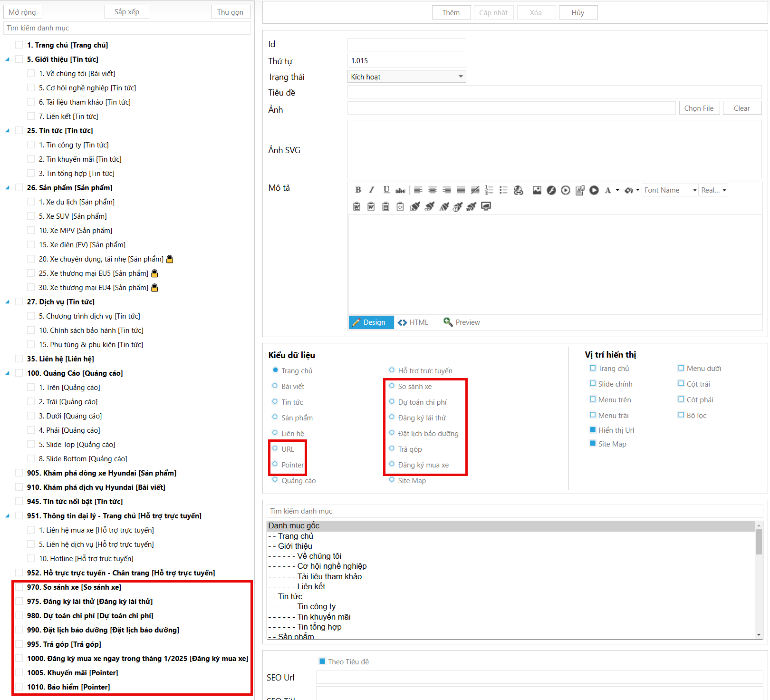This screenshot has height=700, width=770.
Task: Center align text in the editor
Action: [432, 190]
